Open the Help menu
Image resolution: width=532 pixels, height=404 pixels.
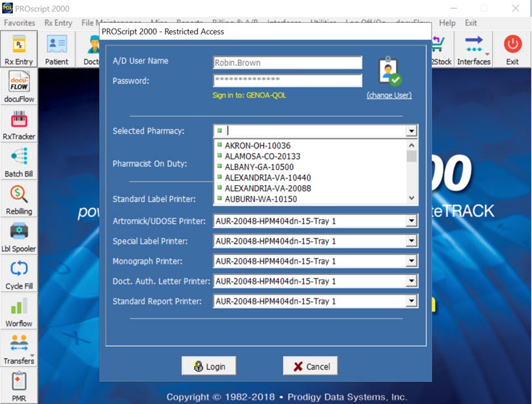447,23
